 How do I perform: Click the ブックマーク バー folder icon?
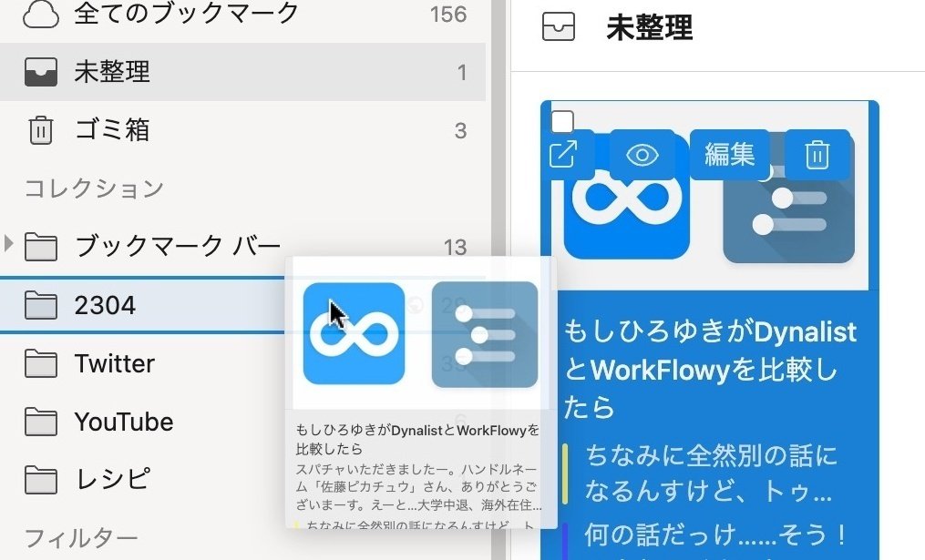point(41,247)
